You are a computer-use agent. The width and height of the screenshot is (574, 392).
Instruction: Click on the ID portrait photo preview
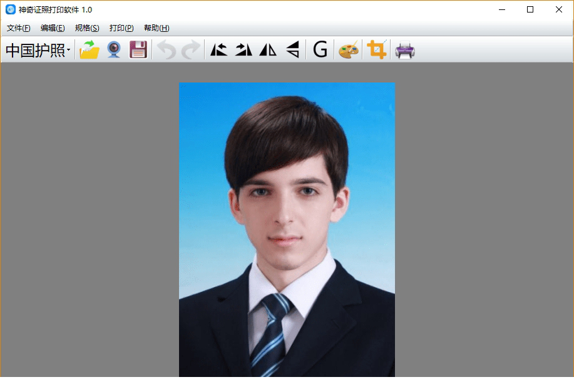287,229
